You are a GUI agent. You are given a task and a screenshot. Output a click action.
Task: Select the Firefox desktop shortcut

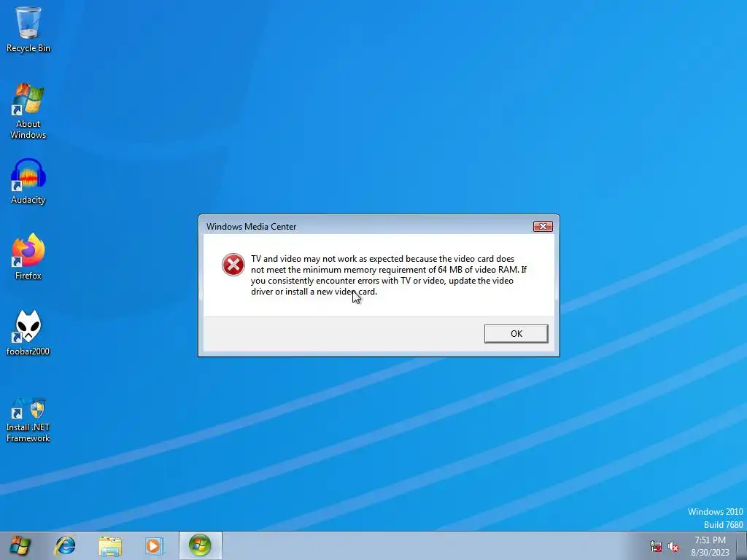coord(28,256)
